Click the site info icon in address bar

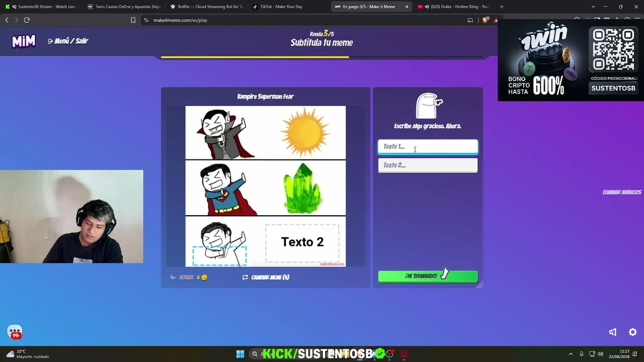click(146, 20)
